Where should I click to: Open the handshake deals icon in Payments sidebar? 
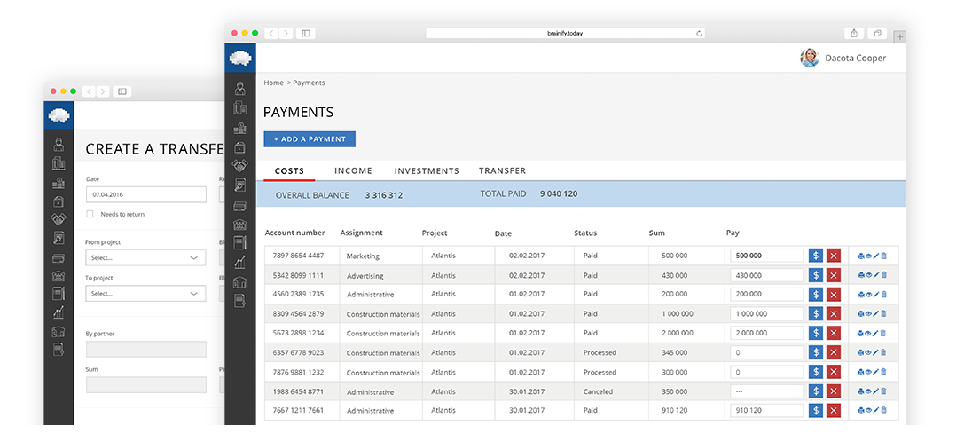240,166
